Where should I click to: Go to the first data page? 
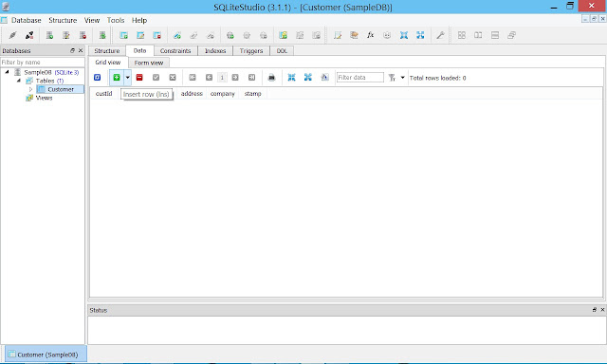coord(193,78)
